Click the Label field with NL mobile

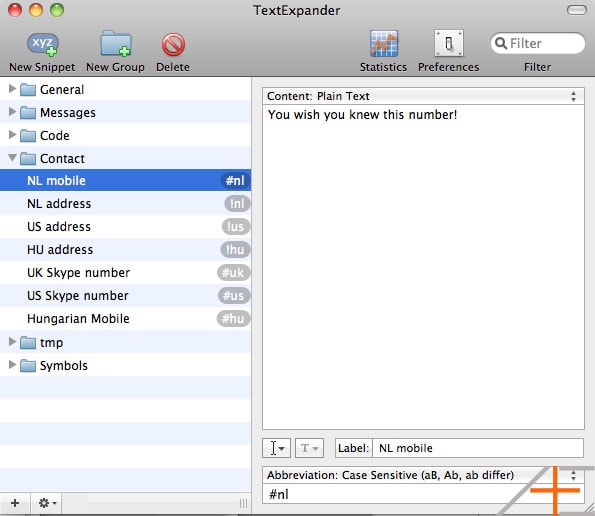pos(478,448)
